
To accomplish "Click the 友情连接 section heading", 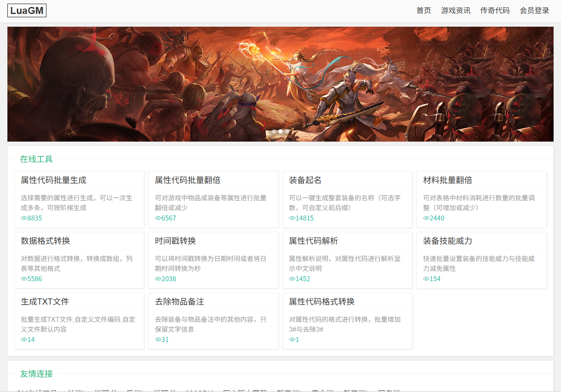I will 37,374.
